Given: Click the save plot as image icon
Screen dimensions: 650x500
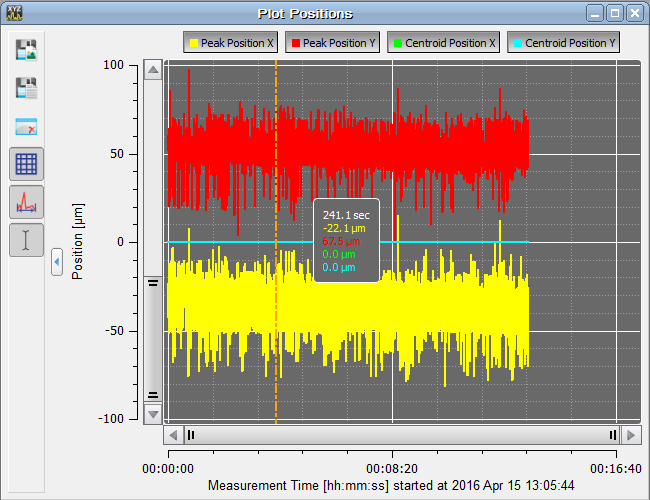Looking at the screenshot, I should tap(26, 50).
